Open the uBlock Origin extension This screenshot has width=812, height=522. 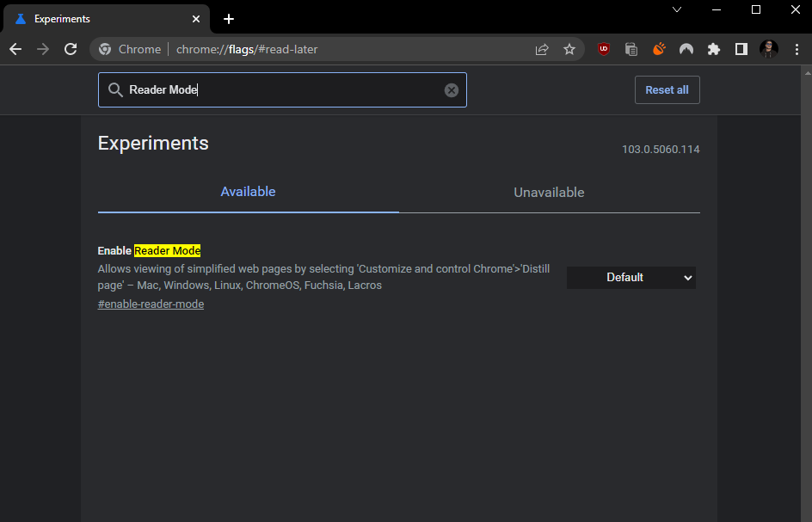click(x=604, y=49)
